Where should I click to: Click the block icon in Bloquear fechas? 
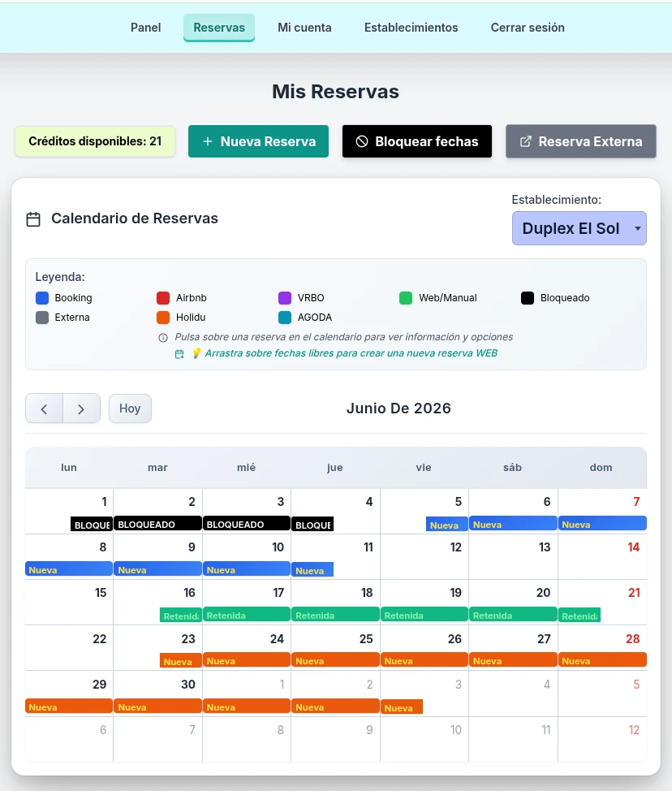coord(361,142)
